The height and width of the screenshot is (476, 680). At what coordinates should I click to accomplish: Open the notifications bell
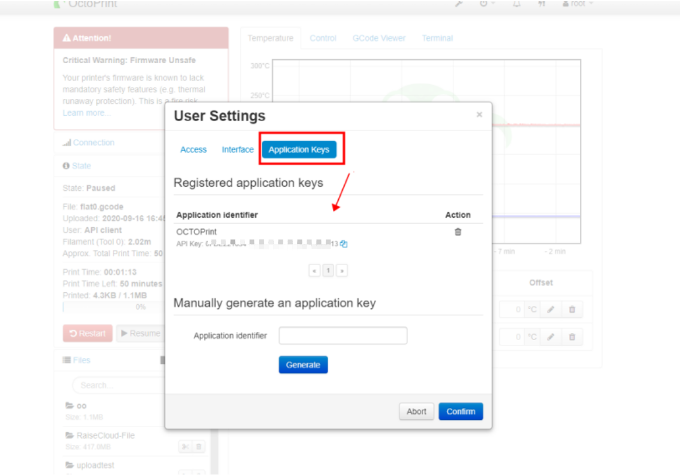point(517,4)
